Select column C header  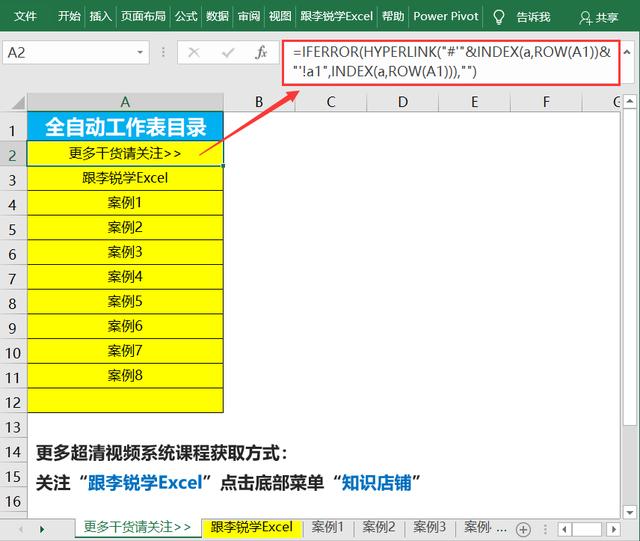point(331,102)
